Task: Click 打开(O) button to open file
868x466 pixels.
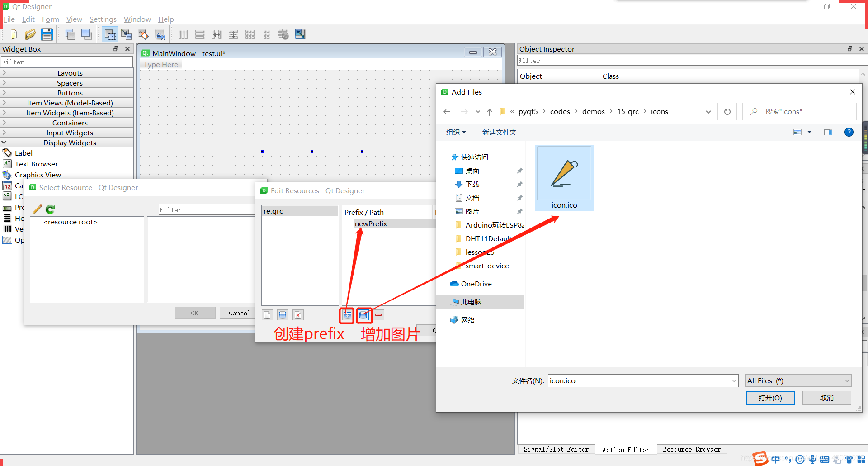Action: (x=770, y=398)
